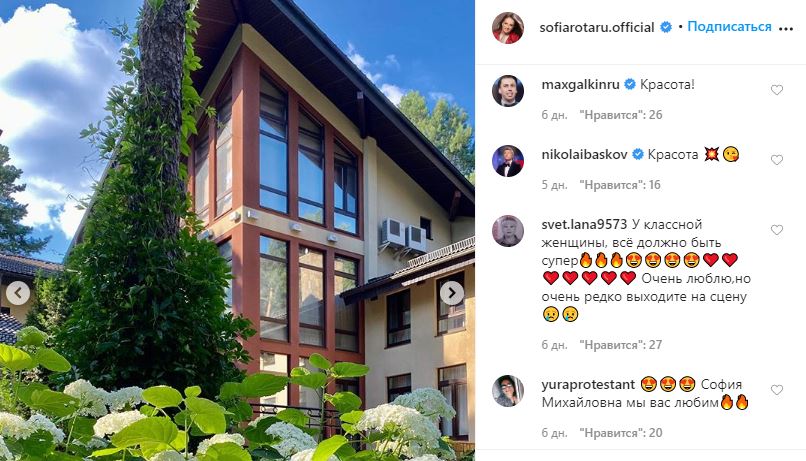This screenshot has height=461, width=806.
Task: Go back to the previous carousel photo
Action: tap(18, 293)
